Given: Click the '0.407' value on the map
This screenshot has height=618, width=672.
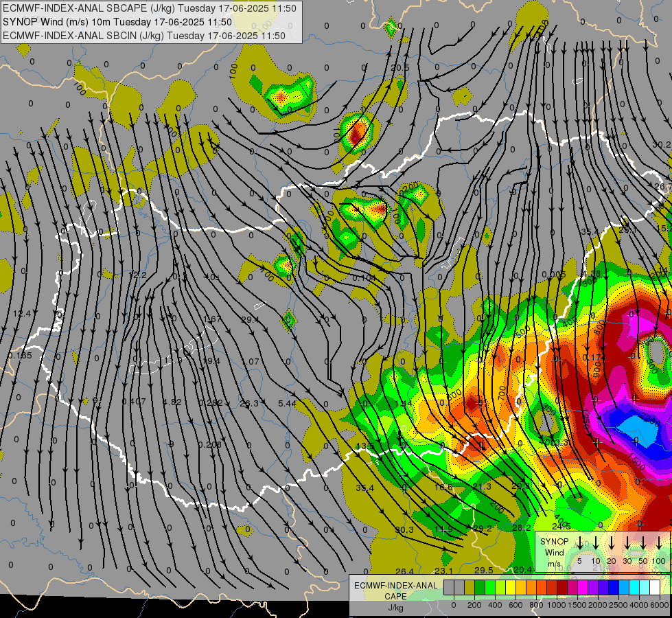Looking at the screenshot, I should click(134, 402).
